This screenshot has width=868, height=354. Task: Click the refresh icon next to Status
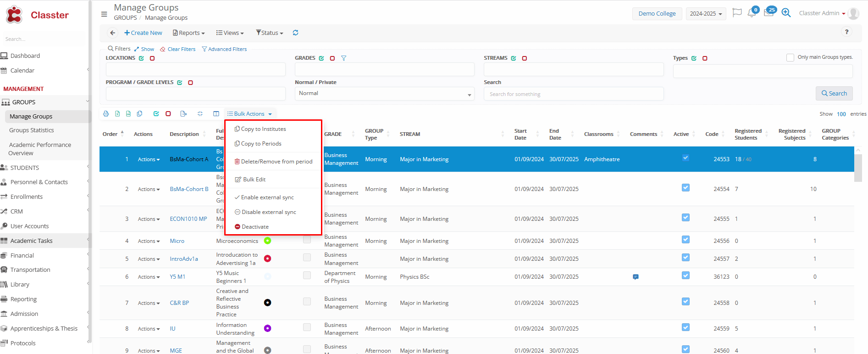pyautogui.click(x=296, y=33)
